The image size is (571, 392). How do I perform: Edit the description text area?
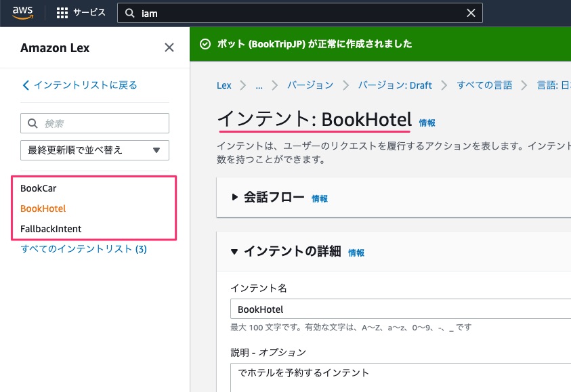(400, 377)
